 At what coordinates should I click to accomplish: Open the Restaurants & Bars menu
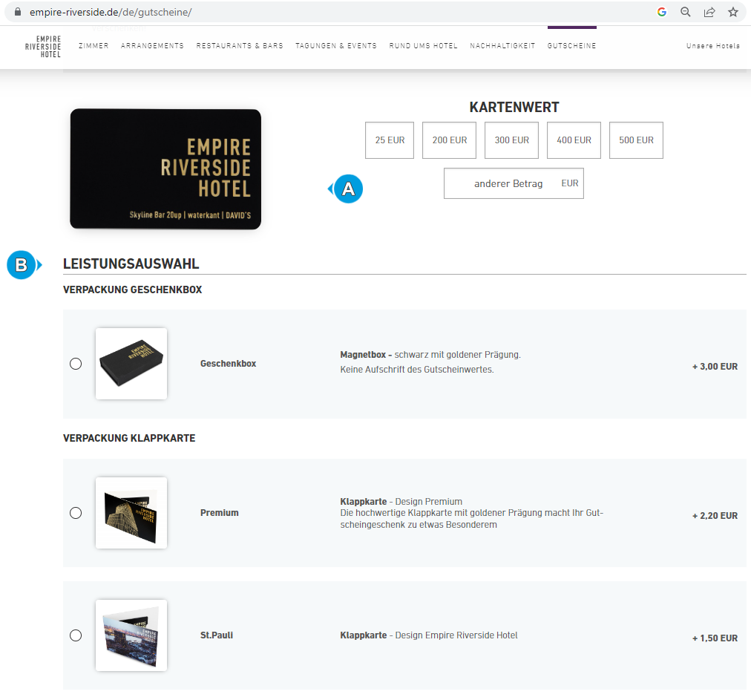(x=240, y=45)
